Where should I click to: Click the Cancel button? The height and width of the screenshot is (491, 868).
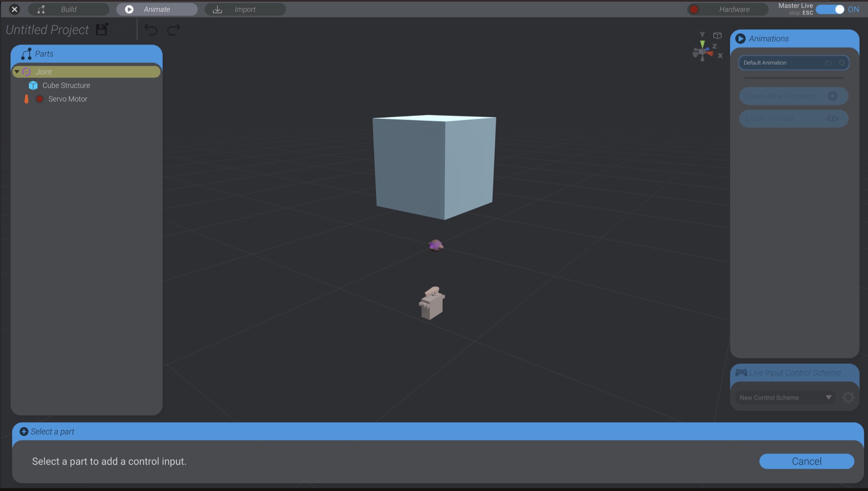806,461
